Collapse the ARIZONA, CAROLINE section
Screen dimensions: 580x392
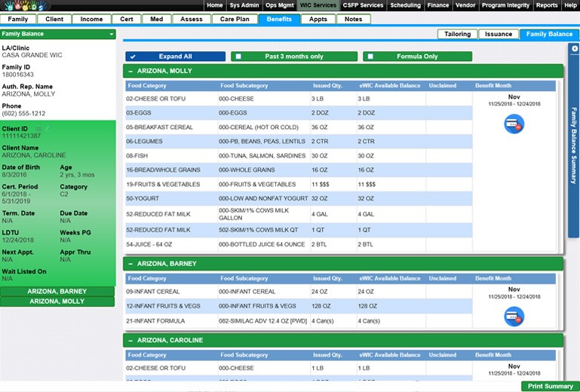pos(130,341)
